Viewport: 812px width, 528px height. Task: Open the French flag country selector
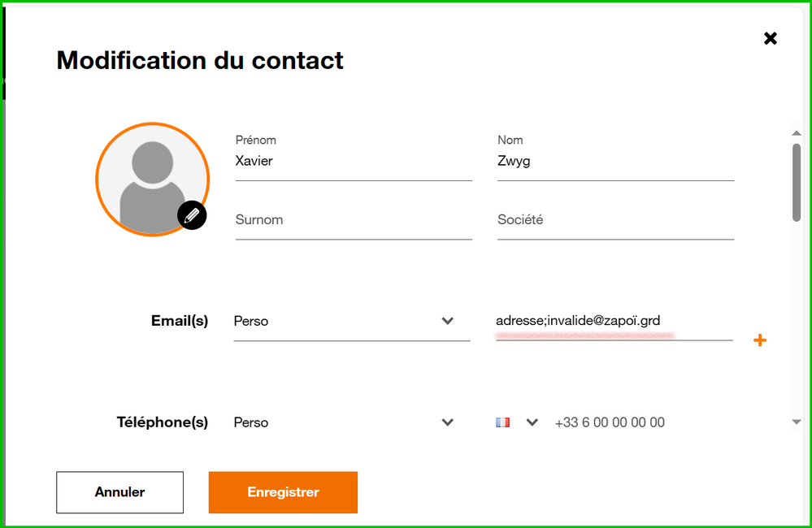coord(502,422)
